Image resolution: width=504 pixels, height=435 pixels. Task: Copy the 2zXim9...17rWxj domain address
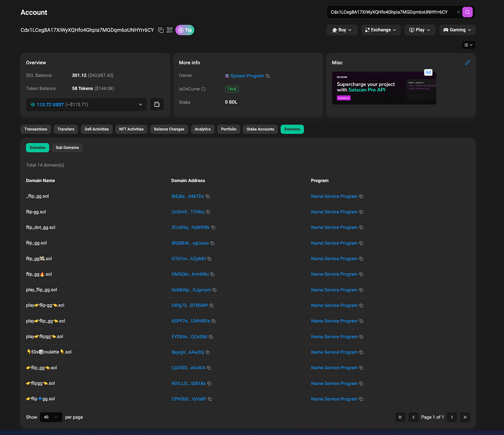208,212
